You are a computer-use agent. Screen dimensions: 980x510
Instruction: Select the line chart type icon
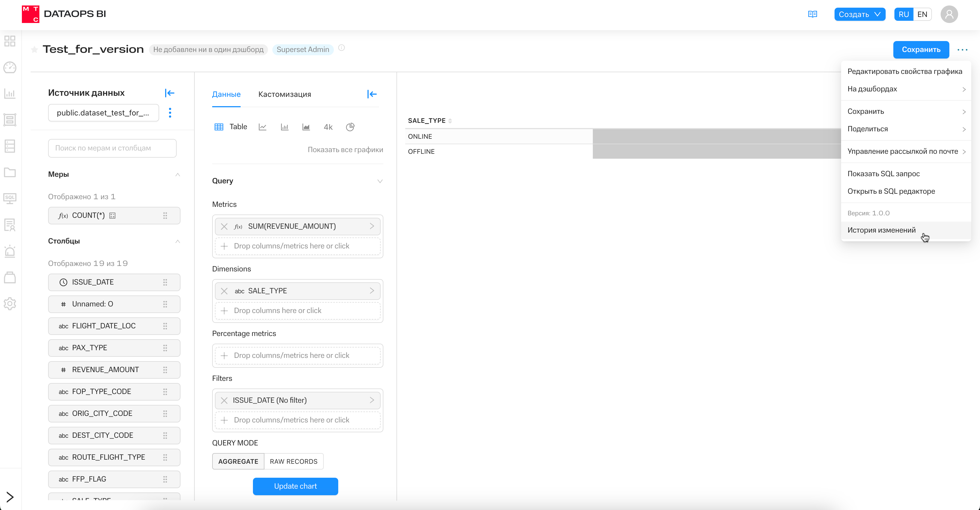click(x=262, y=127)
